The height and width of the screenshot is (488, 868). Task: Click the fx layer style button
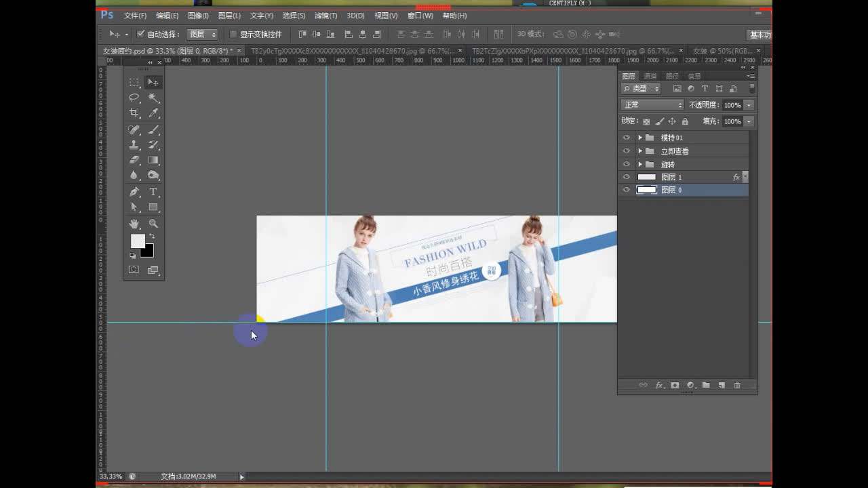[658, 385]
